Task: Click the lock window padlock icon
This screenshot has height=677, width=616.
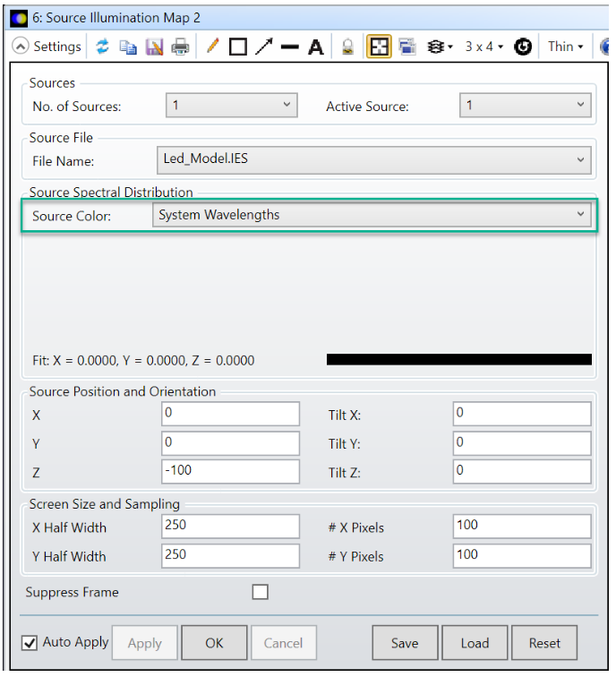Action: [x=348, y=47]
